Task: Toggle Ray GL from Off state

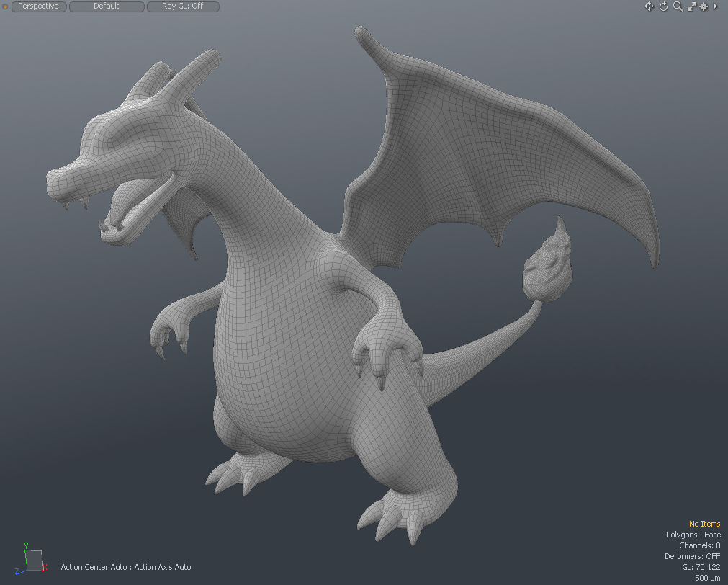Action: point(182,6)
